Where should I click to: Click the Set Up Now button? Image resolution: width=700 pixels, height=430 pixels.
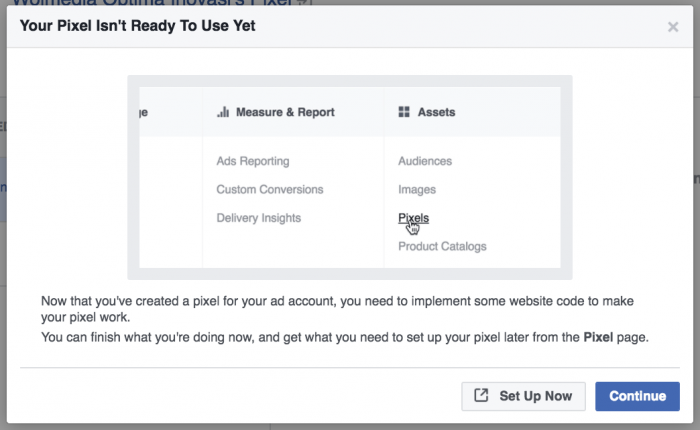[x=523, y=396]
